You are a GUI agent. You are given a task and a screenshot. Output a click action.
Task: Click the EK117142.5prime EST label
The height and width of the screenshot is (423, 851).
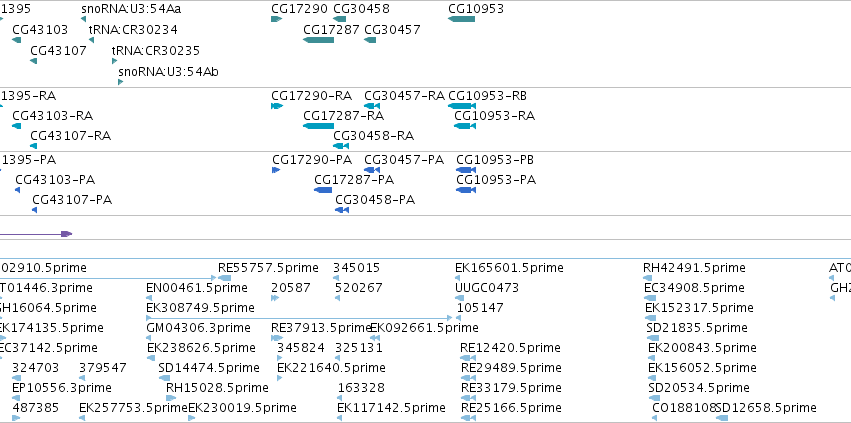point(391,408)
